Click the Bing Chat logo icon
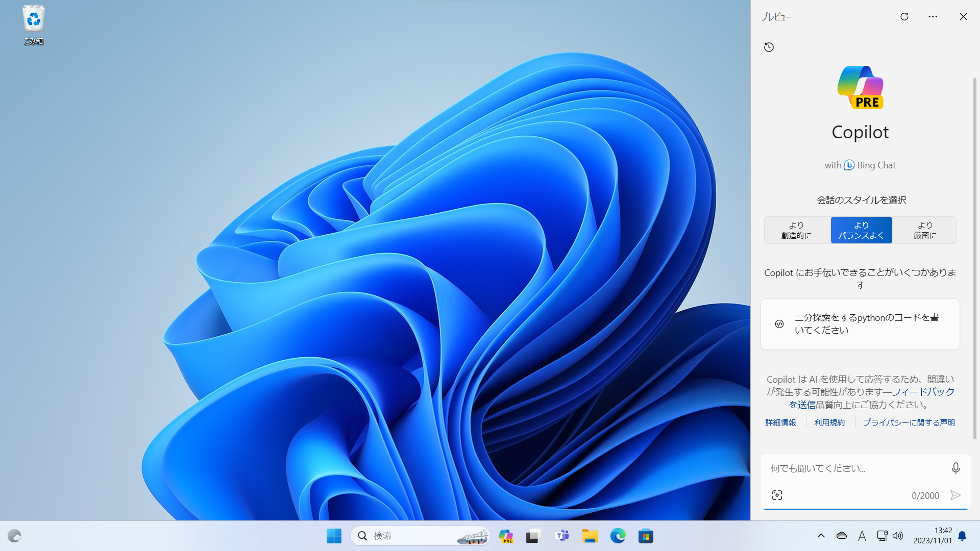Screen dimensions: 980x551 click(849, 165)
